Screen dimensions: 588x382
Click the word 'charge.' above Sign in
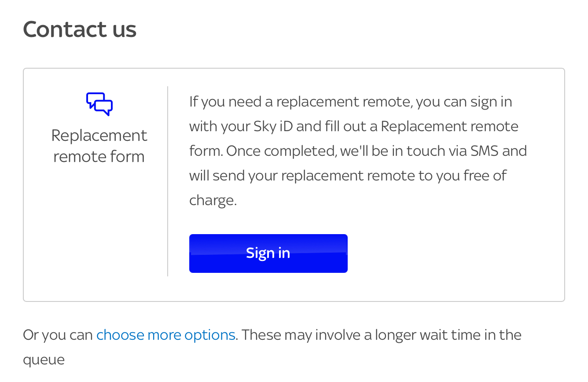click(213, 201)
